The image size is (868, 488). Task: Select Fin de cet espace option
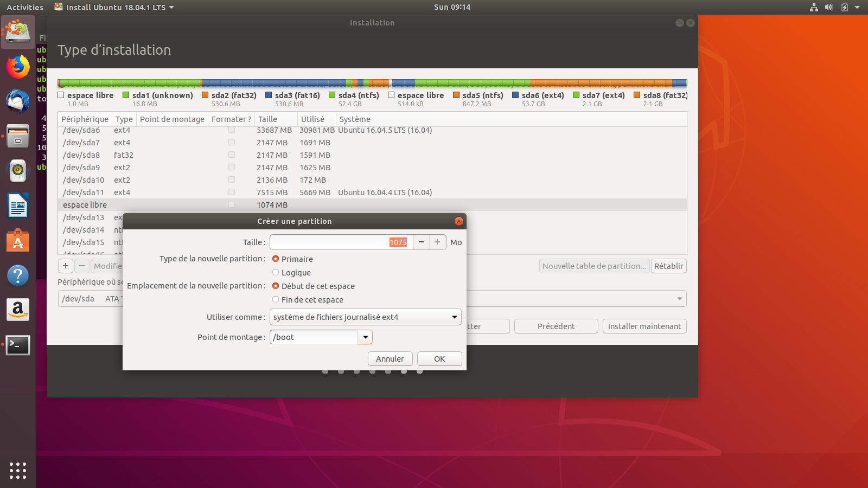[276, 300]
